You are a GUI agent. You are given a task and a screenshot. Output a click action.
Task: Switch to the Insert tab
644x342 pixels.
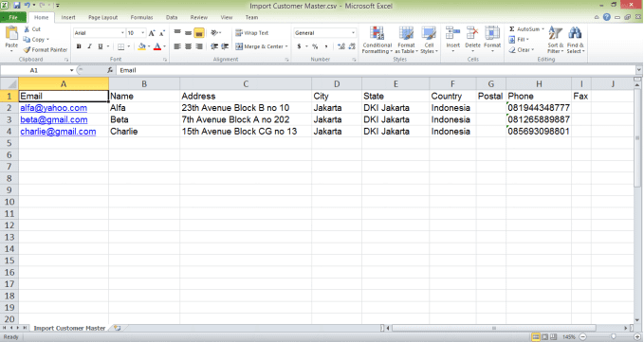tap(68, 17)
